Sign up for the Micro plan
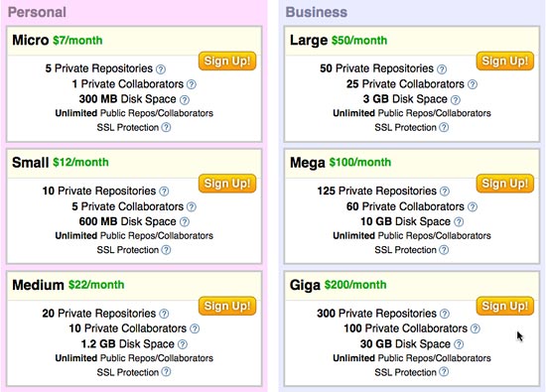The image size is (546, 392). 227,62
